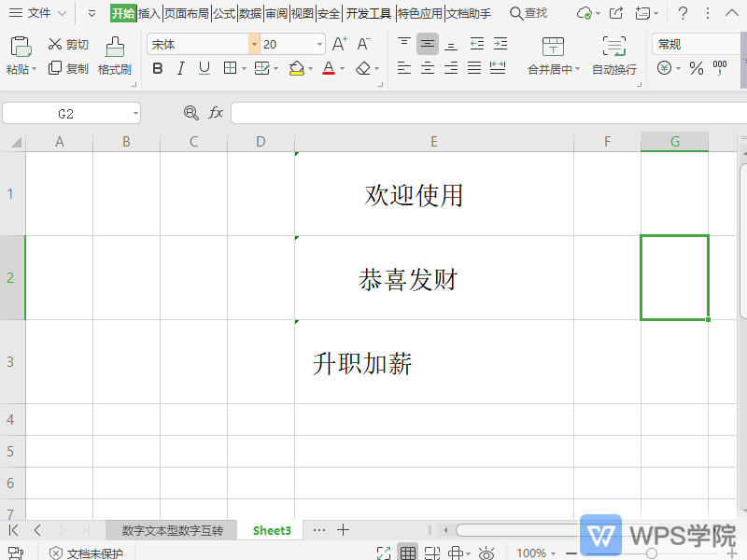
Task: Apply italic formatting to the cell
Action: 180,68
